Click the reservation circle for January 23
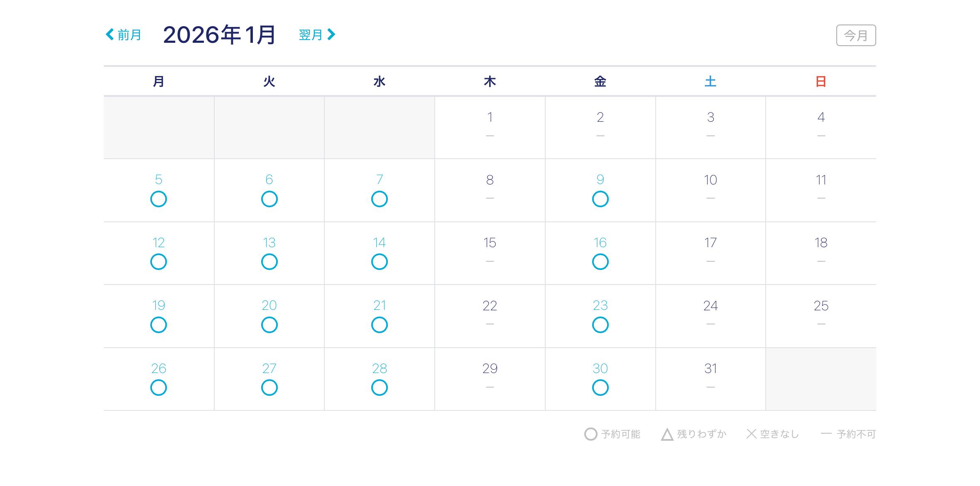Screen dimensions: 980x486 coord(600,325)
